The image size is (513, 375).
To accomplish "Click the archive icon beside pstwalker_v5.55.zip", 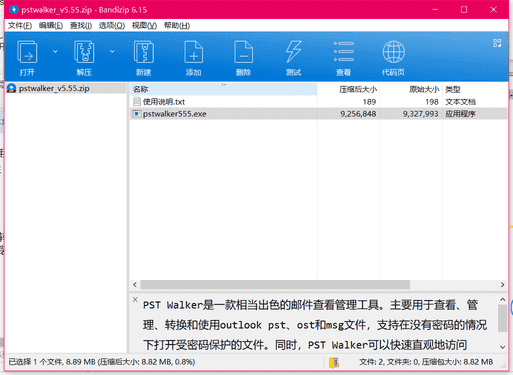I will pos(12,88).
